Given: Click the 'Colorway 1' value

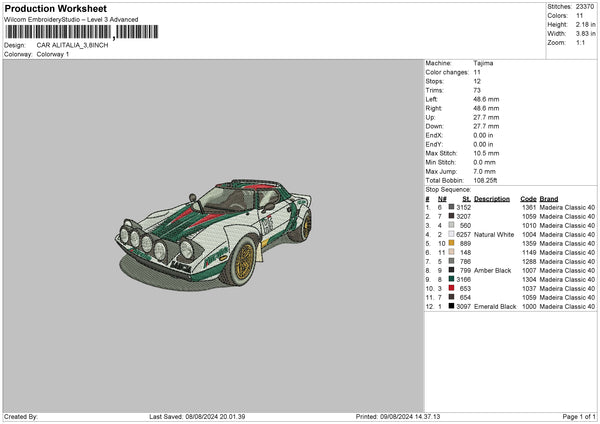Looking at the screenshot, I should [x=53, y=54].
